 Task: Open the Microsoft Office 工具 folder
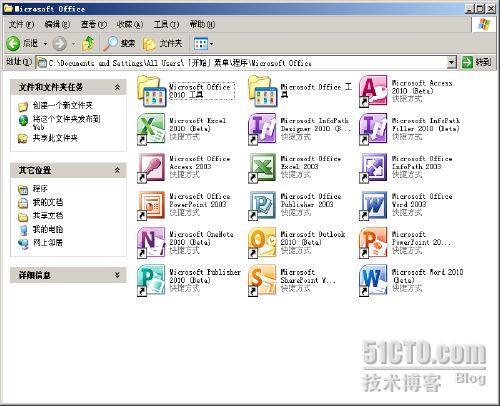click(263, 91)
